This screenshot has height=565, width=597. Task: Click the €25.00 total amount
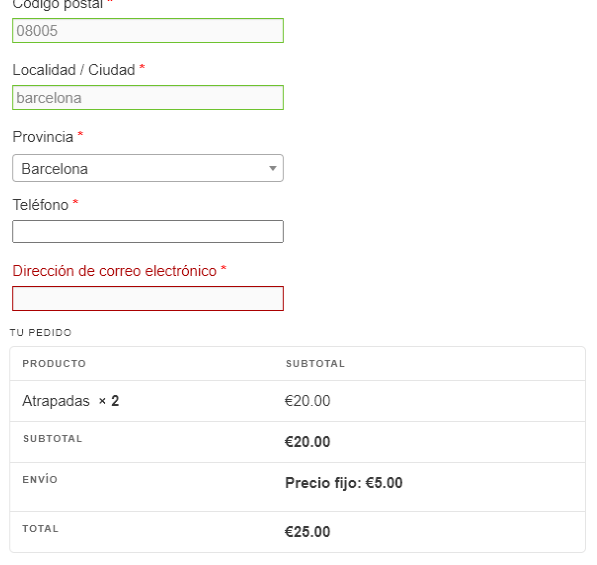[x=307, y=532]
